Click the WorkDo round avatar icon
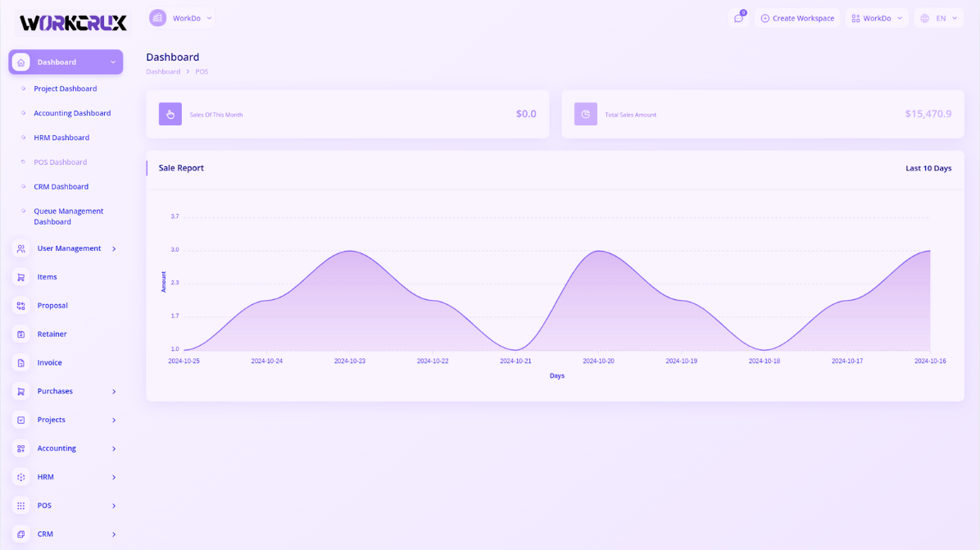The height and width of the screenshot is (550, 980). [157, 18]
